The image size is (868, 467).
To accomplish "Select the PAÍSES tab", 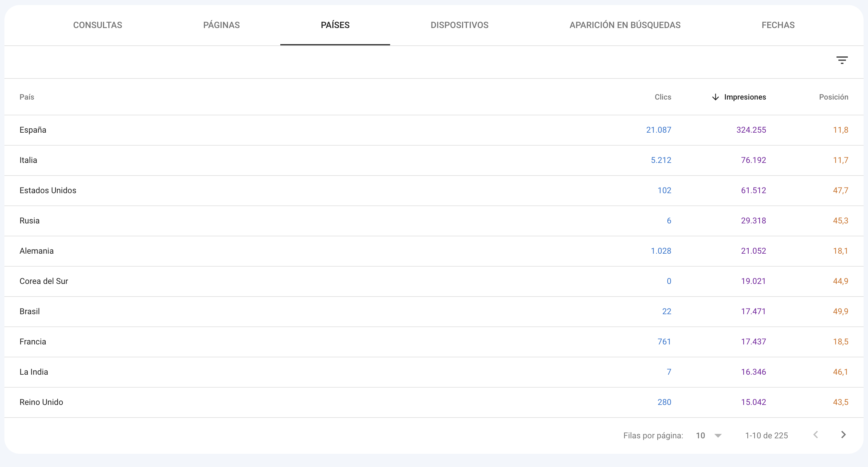I will [x=335, y=25].
